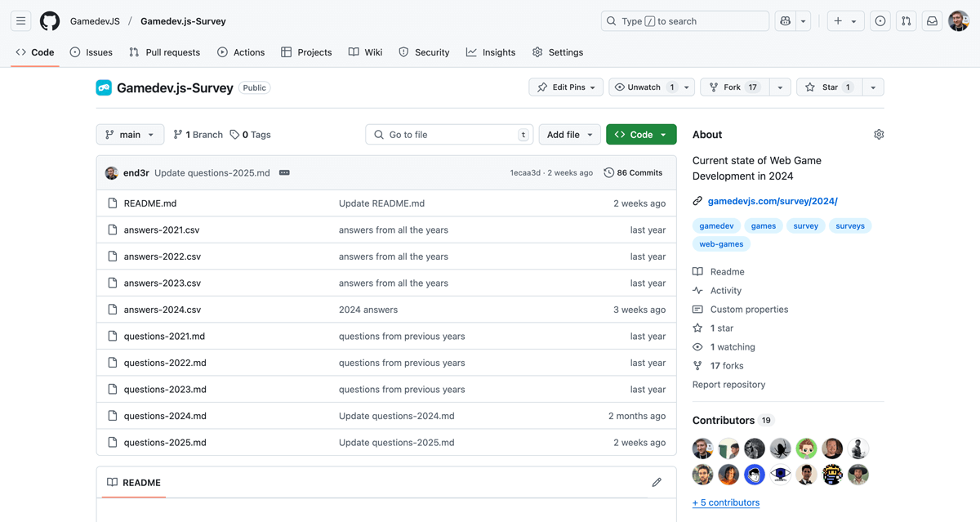Expand the Star lists dropdown arrow

(x=873, y=87)
